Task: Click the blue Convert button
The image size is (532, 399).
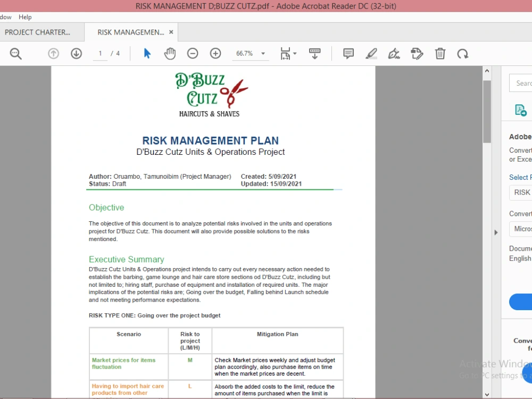Action: point(520,302)
